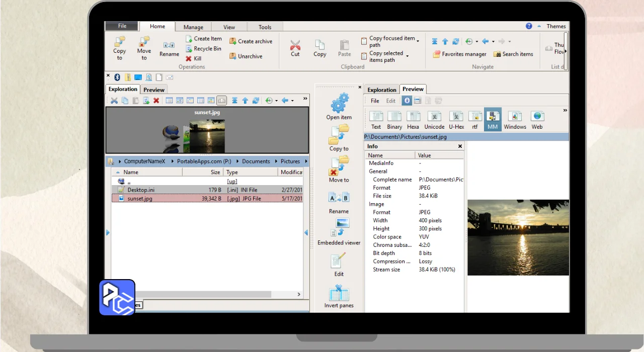Click the Cut scissors icon in ribbon

coord(295,45)
